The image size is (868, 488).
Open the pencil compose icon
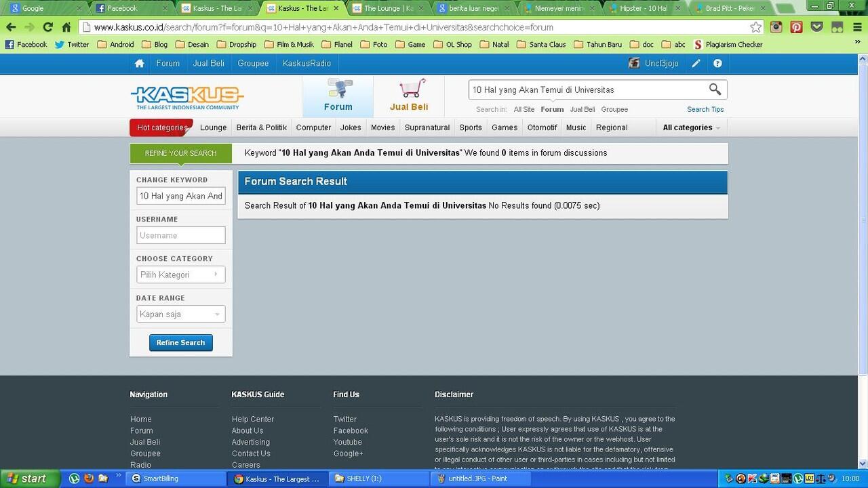click(x=696, y=63)
